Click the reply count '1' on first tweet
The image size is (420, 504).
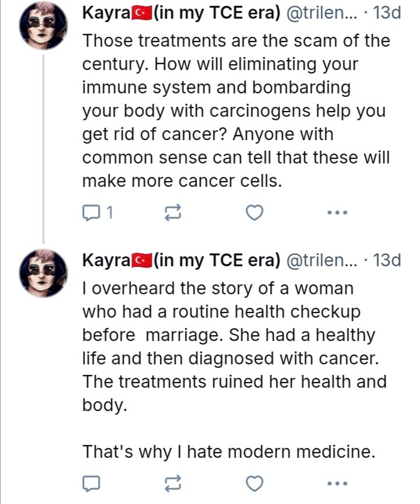click(x=108, y=214)
